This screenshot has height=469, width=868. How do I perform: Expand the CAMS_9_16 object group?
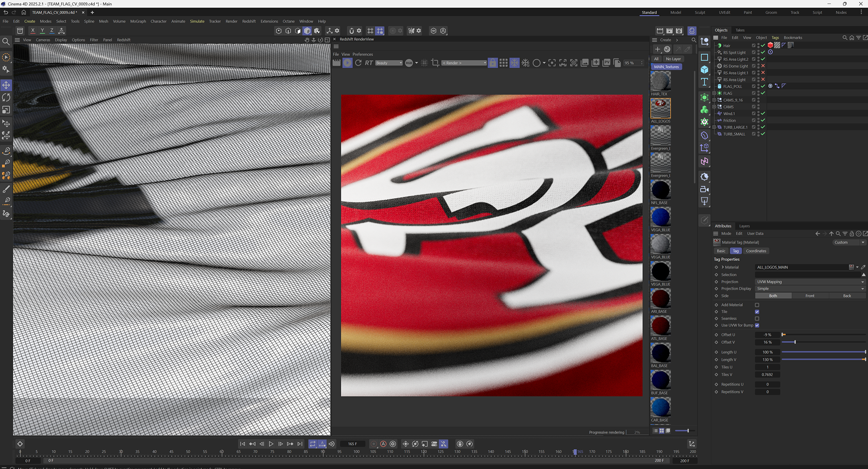click(714, 100)
